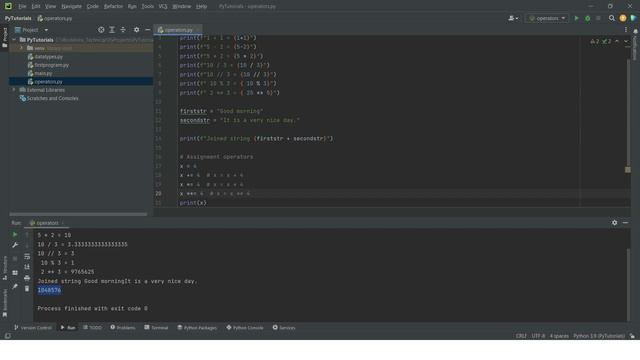Open the Python Console tool window
Screen dimensions: 640x360
(x=245, y=327)
